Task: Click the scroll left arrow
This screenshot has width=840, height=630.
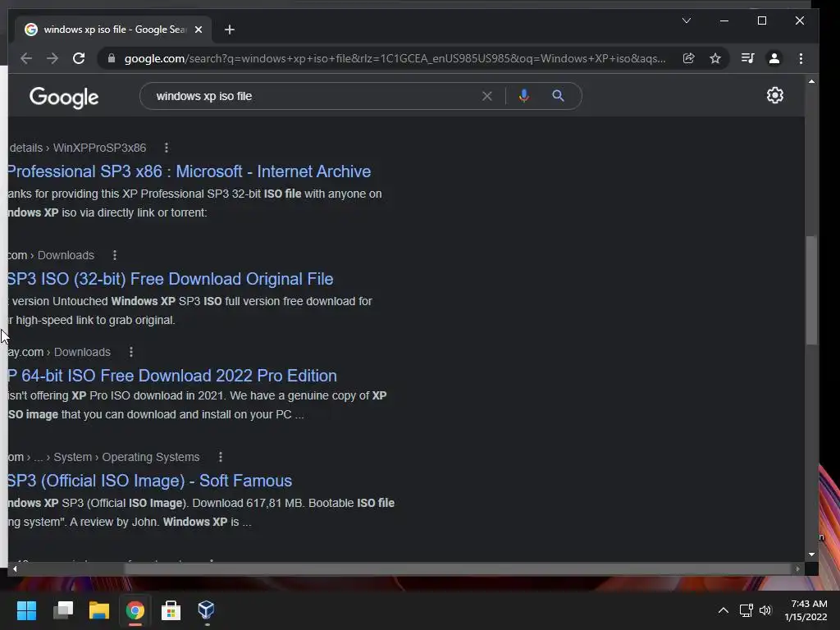Action: point(15,569)
